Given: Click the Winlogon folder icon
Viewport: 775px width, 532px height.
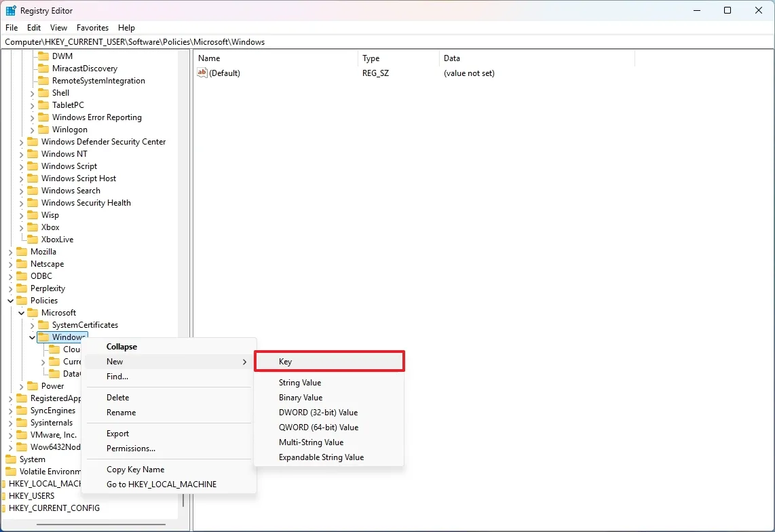Looking at the screenshot, I should coord(43,129).
